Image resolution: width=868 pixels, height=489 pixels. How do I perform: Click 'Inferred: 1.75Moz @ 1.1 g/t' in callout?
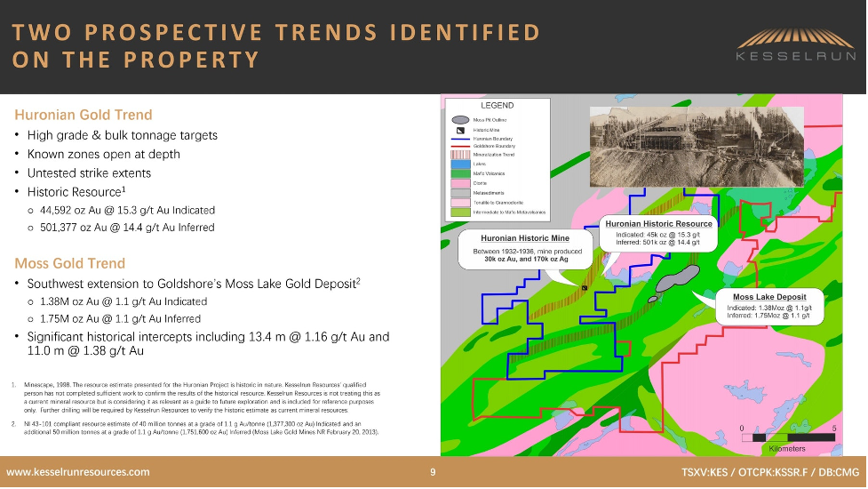click(768, 315)
